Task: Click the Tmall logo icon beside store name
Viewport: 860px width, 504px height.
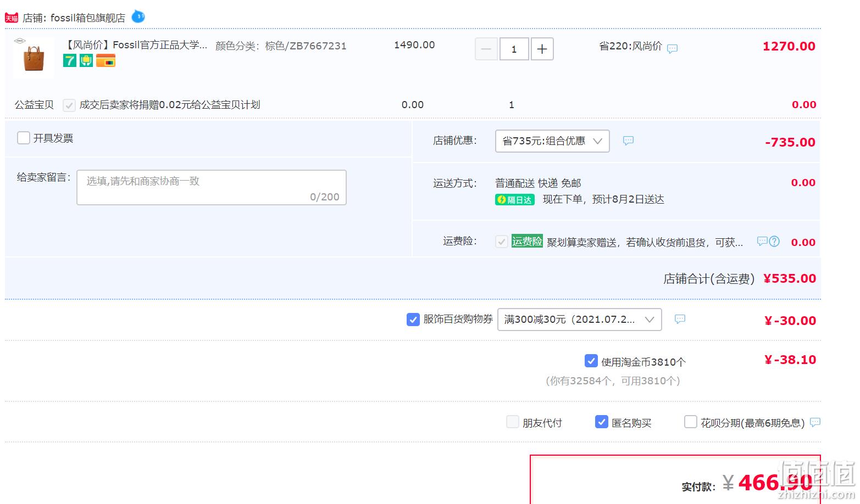Action: coord(12,18)
